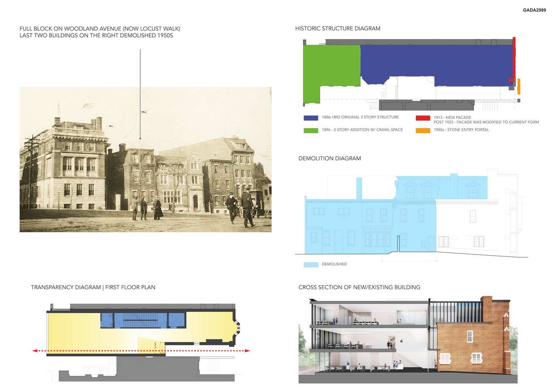Select the Demolition Diagram heading
This screenshot has width=555, height=392.
[329, 159]
